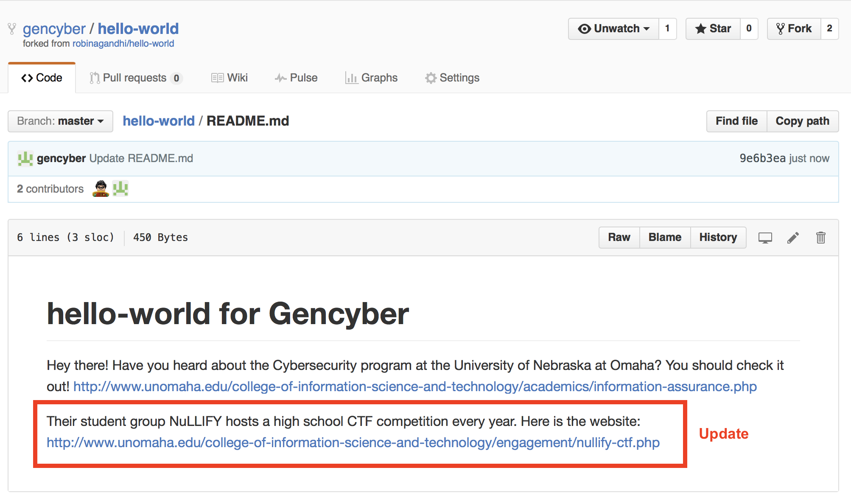Open the hello-world repository title link
The width and height of the screenshot is (851, 504).
pos(138,29)
